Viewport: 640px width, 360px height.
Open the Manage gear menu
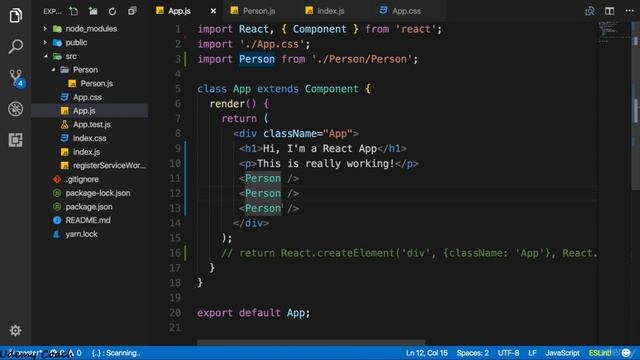pyautogui.click(x=16, y=330)
